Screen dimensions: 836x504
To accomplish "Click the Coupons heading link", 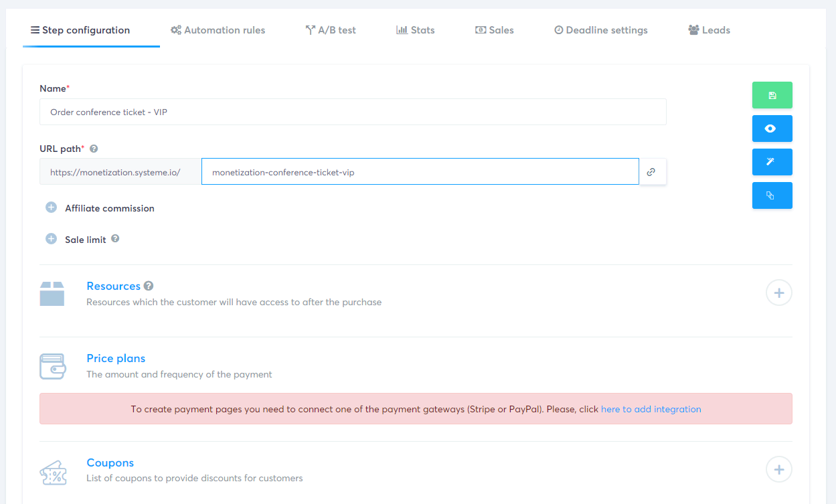I will [x=110, y=463].
